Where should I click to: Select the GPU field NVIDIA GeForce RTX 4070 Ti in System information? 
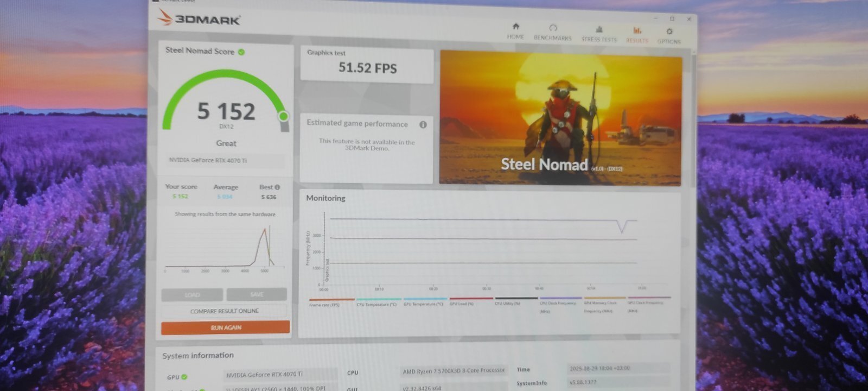280,374
